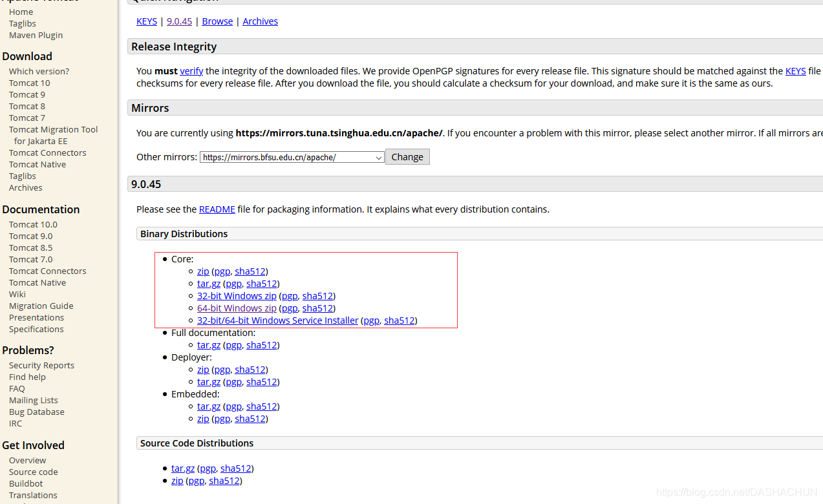Open the Wiki link

pos(17,294)
